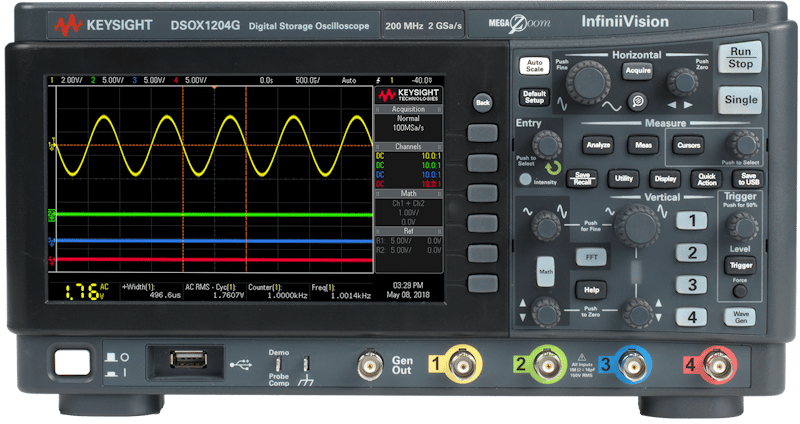Image resolution: width=800 pixels, height=424 pixels.
Task: Toggle Single acquisition key
Action: [740, 100]
